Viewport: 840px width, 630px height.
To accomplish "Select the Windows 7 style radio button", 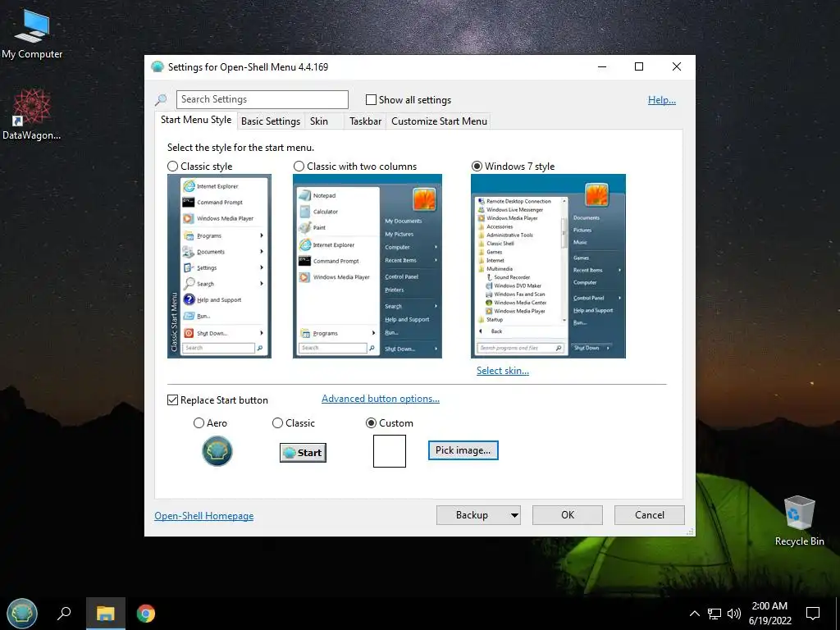I will [477, 167].
